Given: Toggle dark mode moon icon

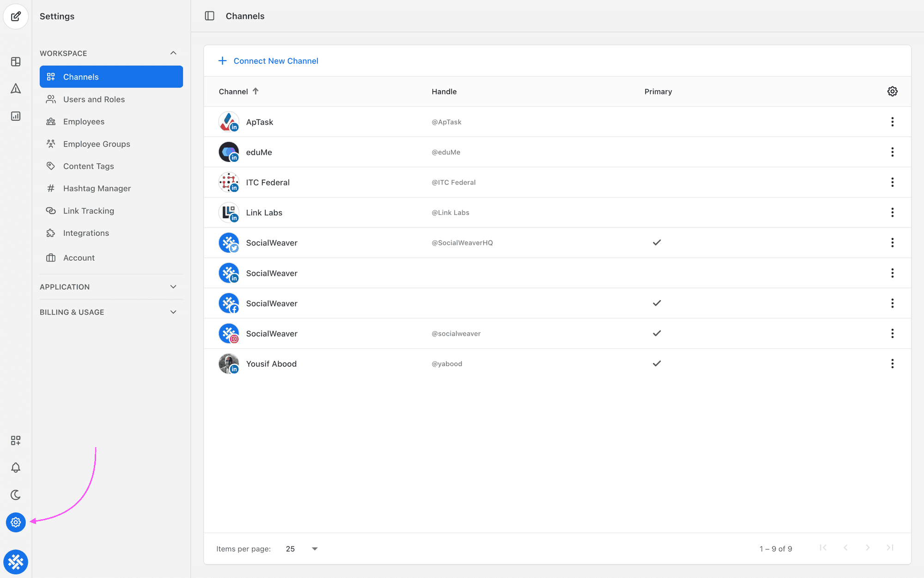Looking at the screenshot, I should [x=16, y=495].
